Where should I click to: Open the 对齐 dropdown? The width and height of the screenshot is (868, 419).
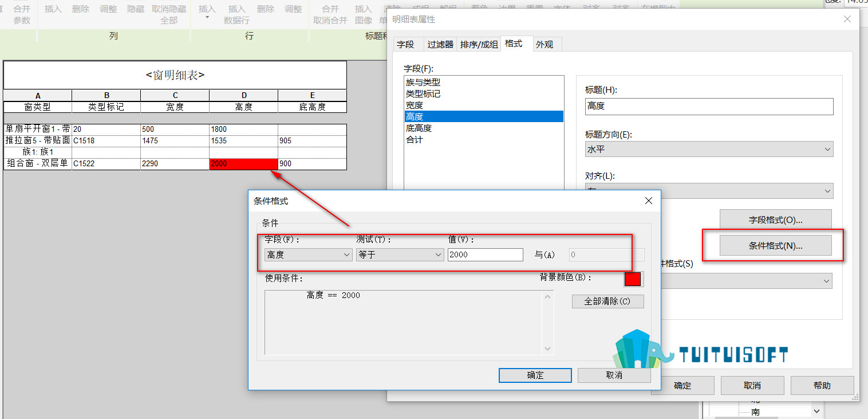point(709,191)
